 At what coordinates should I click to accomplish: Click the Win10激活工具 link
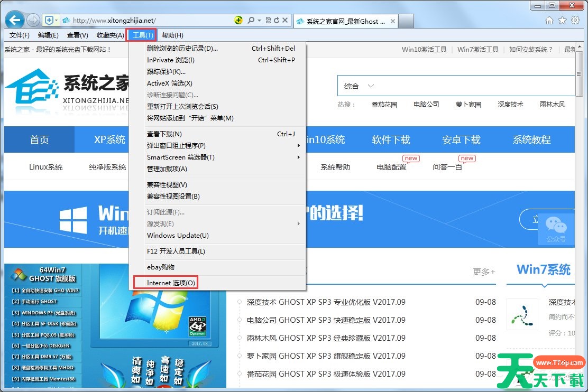click(424, 50)
